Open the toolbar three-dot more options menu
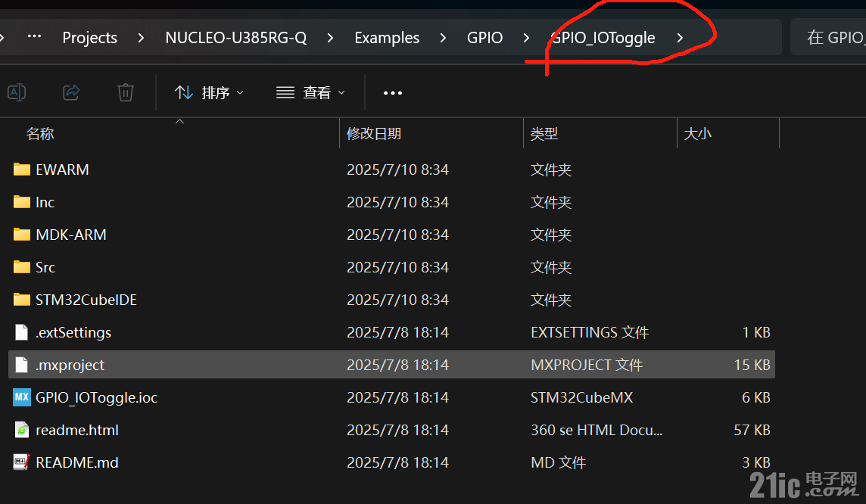 click(393, 93)
